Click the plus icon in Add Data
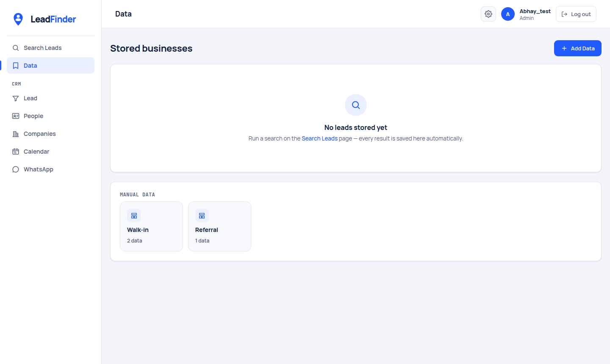 coord(564,48)
